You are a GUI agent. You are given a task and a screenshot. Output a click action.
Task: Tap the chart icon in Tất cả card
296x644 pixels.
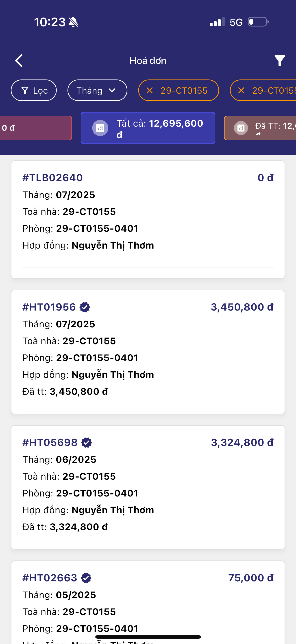coord(100,128)
